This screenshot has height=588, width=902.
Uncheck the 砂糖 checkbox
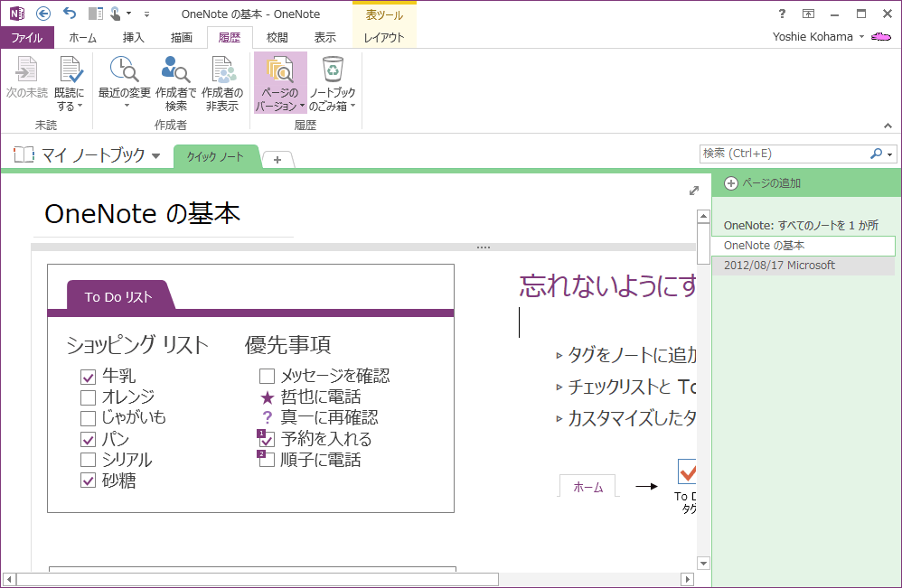point(88,481)
